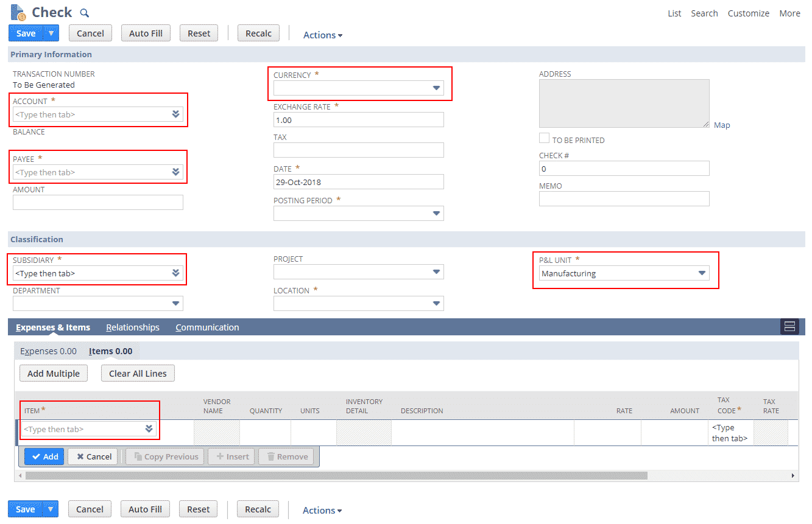812x524 pixels.
Task: Click the Add Multiple button
Action: coord(54,373)
